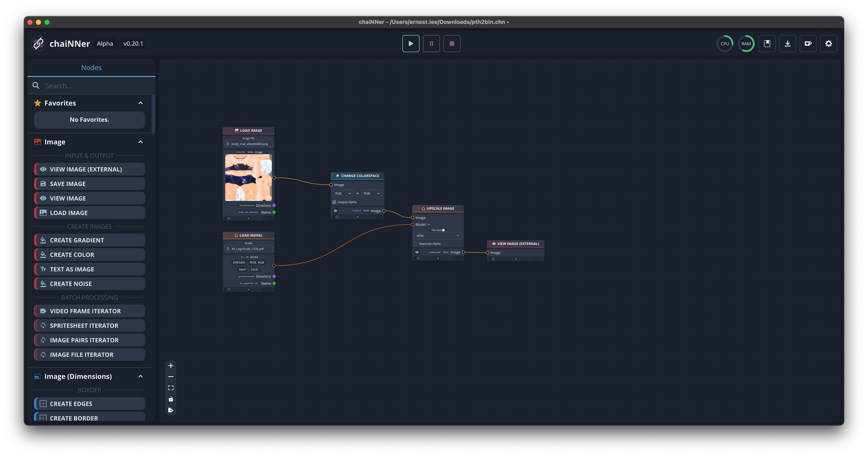Collapse the Image (Dimensions) category
The width and height of the screenshot is (868, 457).
click(141, 376)
